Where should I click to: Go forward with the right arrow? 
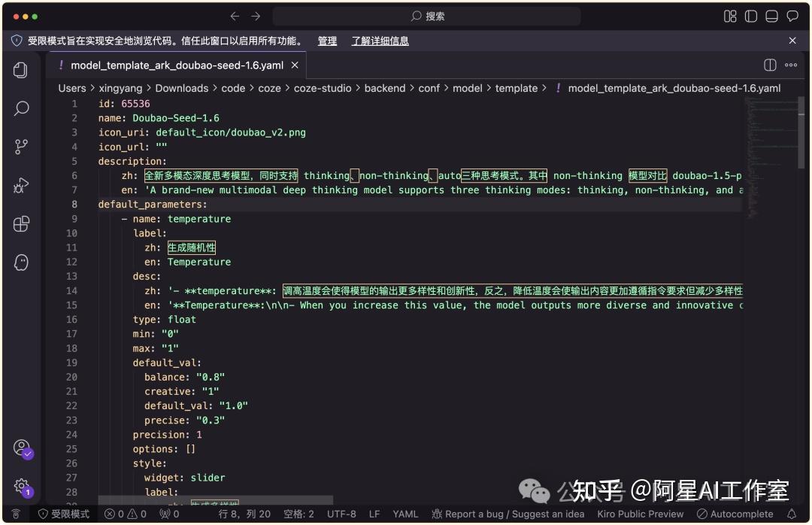pos(256,16)
